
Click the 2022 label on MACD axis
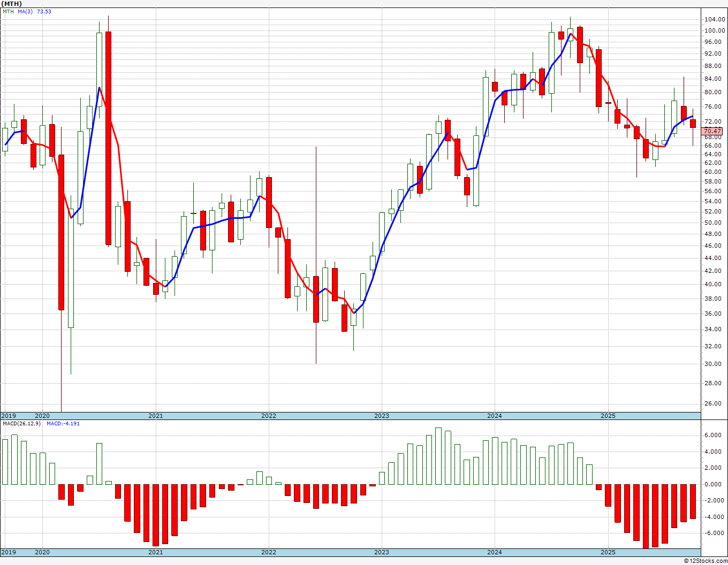268,552
